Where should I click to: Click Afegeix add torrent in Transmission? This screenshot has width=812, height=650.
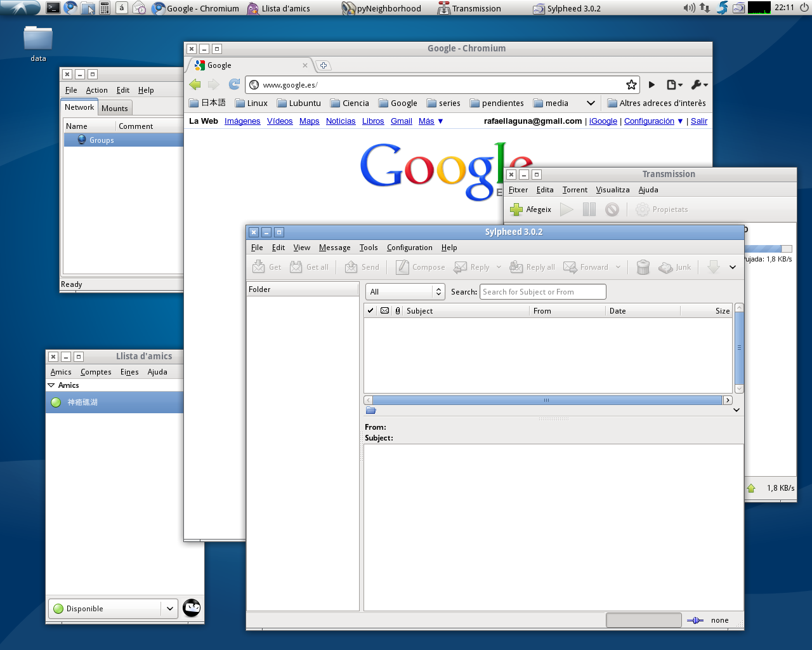[x=531, y=209]
